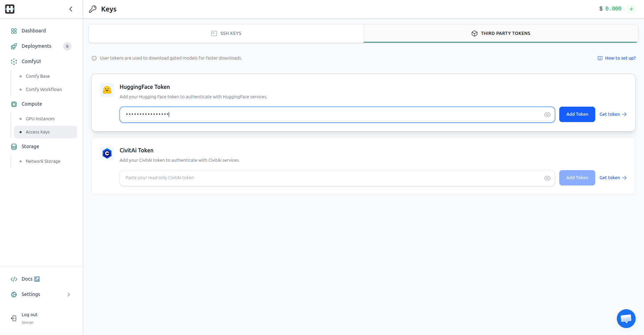Click Add Token for CivitAi
The height and width of the screenshot is (335, 644).
point(577,178)
